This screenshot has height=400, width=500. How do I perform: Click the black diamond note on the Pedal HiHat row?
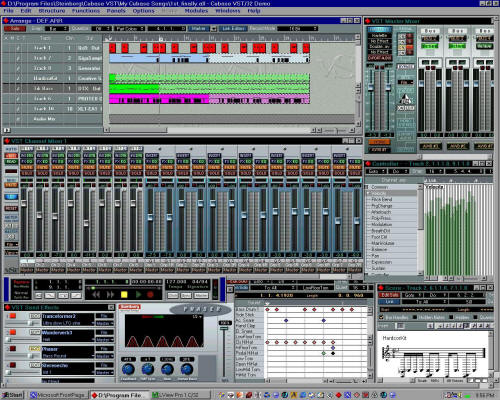click(x=333, y=353)
